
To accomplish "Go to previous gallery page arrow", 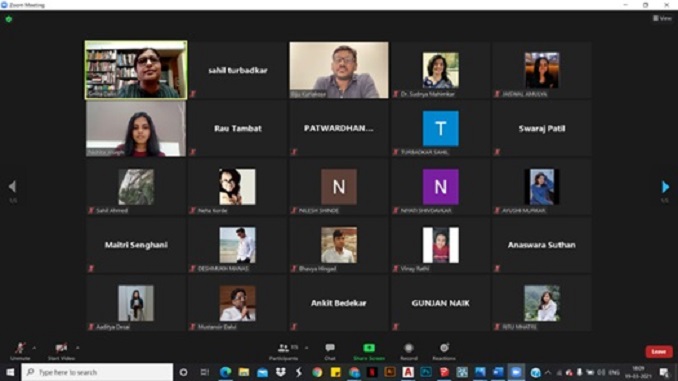I will pyautogui.click(x=13, y=187).
